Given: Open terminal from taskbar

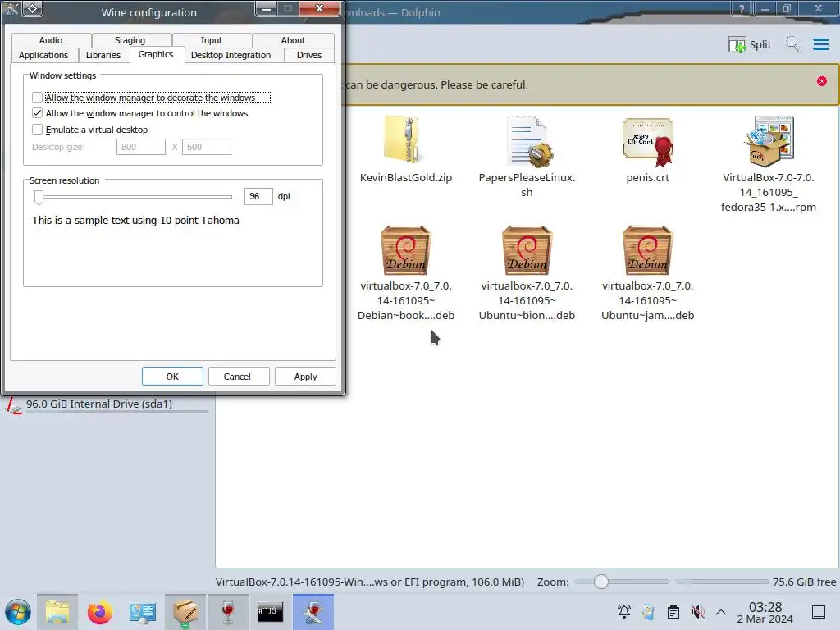Looking at the screenshot, I should tap(270, 612).
